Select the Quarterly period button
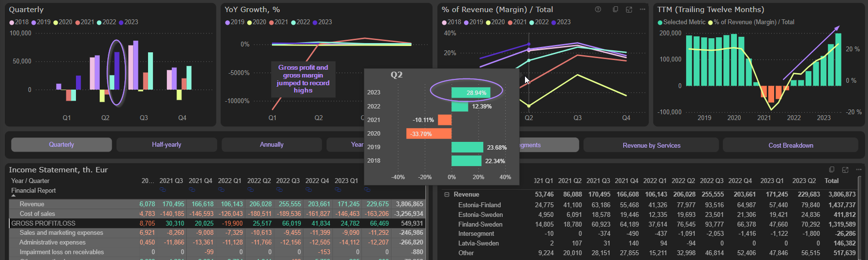 [x=61, y=145]
